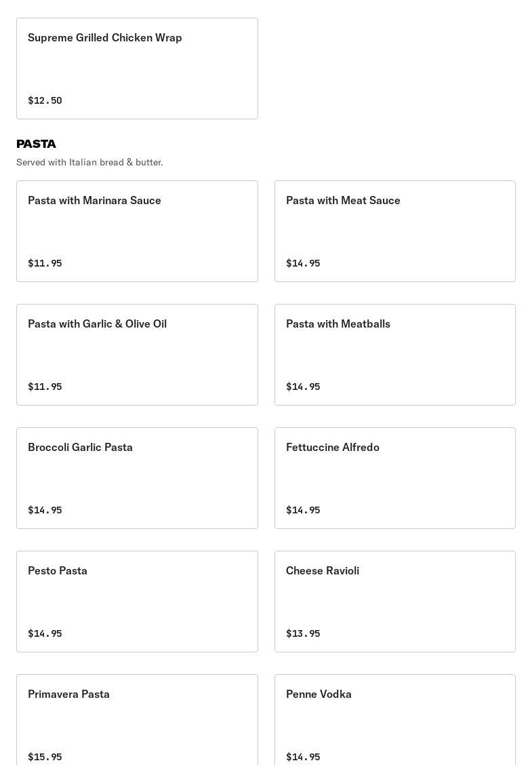Select Cheese Ravioli from the menu
The height and width of the screenshot is (765, 532).
pyautogui.click(x=394, y=601)
